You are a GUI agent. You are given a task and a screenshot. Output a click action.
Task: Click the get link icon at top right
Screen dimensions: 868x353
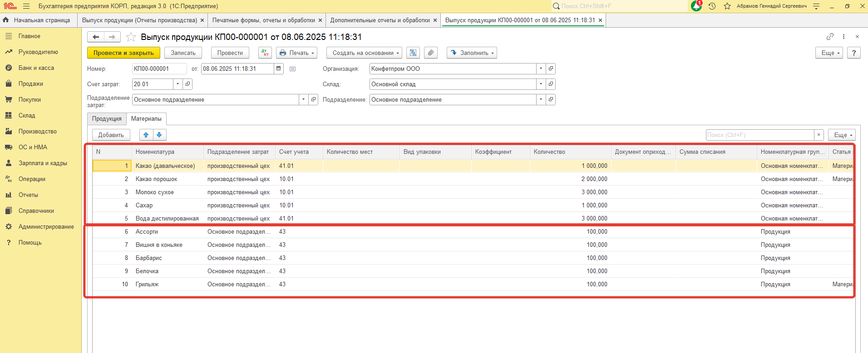point(830,37)
